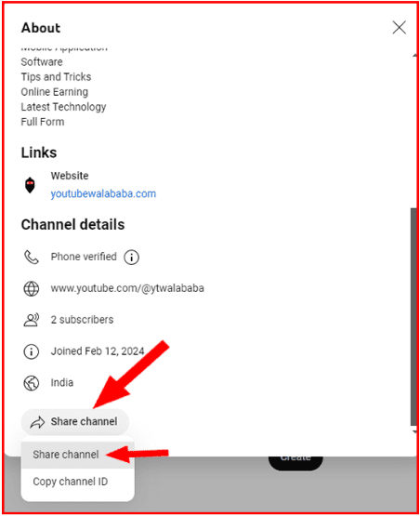Open youtubewalababa.com website link
Screen dimensions: 420x516
point(103,193)
